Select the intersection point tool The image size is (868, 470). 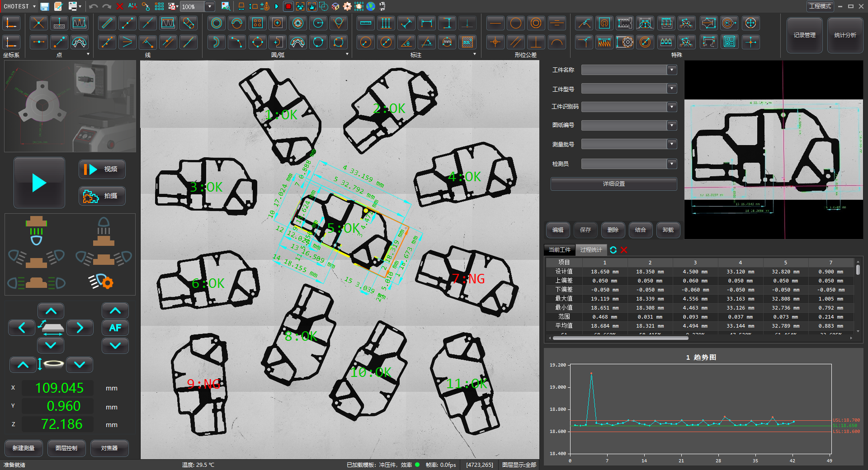coord(38,23)
